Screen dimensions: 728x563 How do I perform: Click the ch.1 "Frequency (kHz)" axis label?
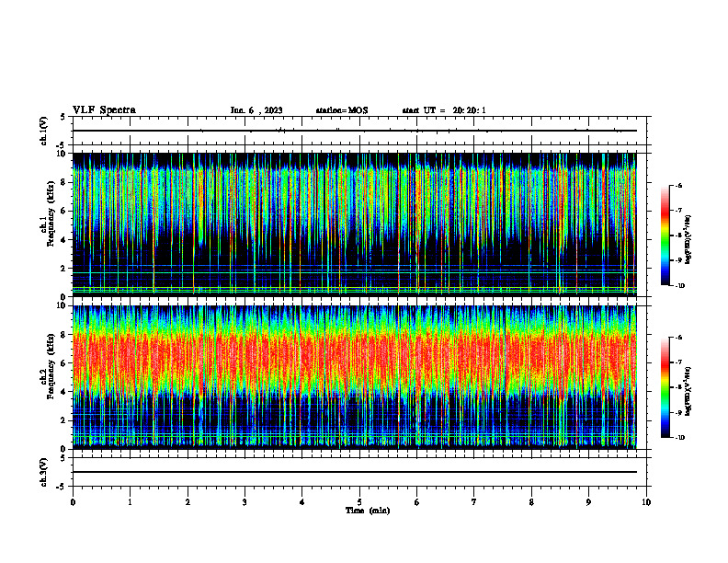click(52, 213)
